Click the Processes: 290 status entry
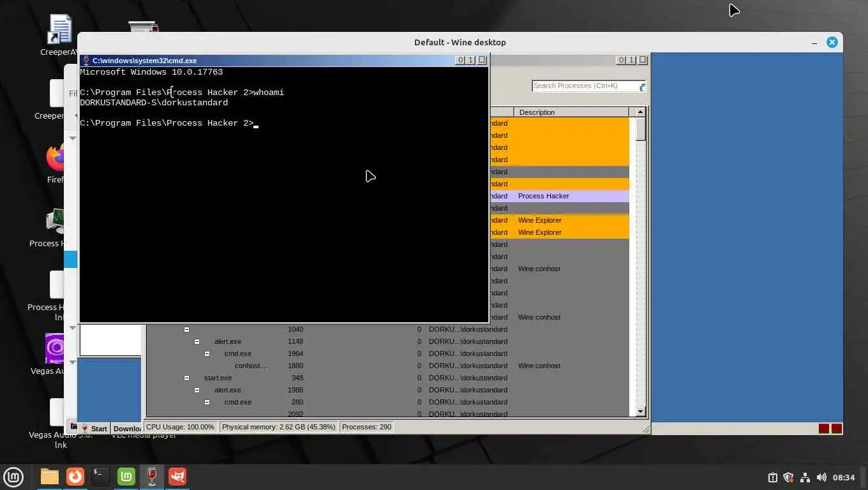This screenshot has height=490, width=868. tap(367, 427)
